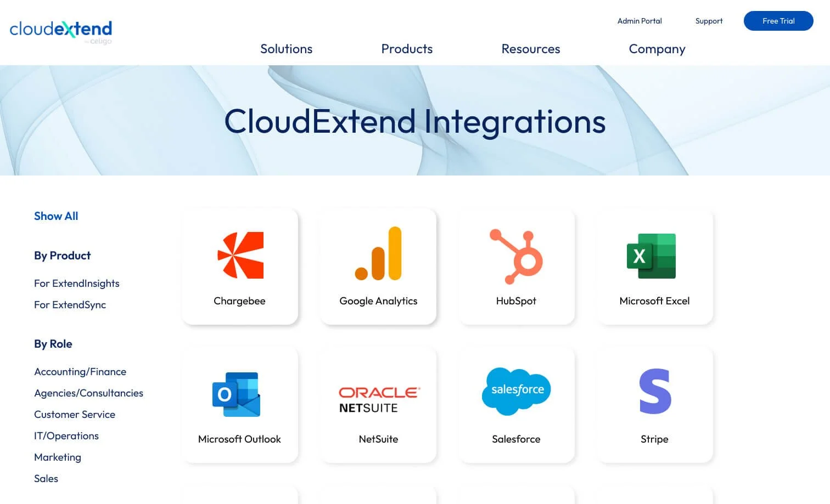Filter by For ExtendSync
The height and width of the screenshot is (504, 830).
coord(70,305)
